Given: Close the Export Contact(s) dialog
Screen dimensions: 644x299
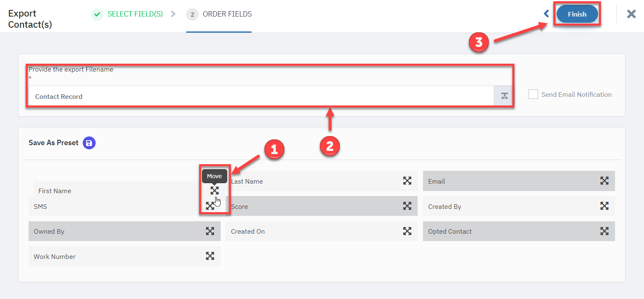Looking at the screenshot, I should click(631, 14).
